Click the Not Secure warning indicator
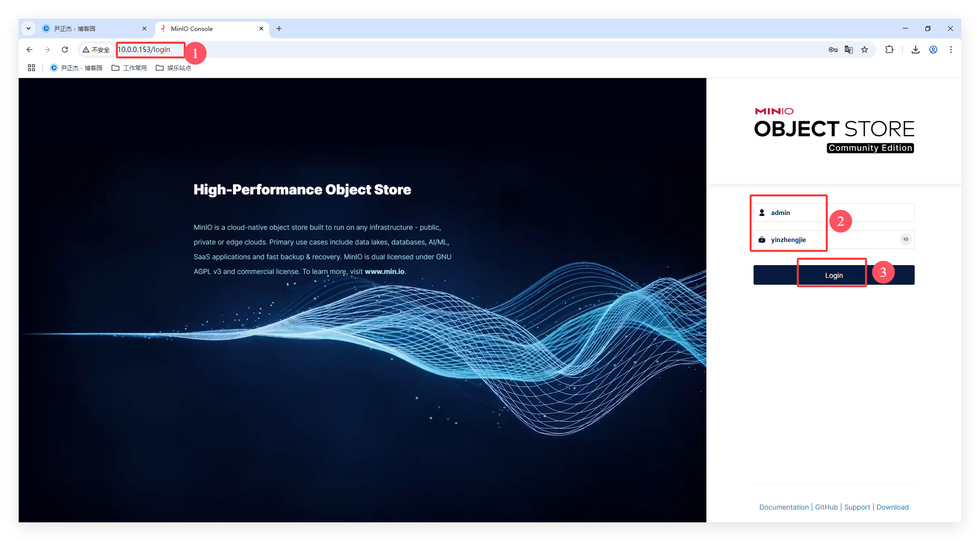980x541 pixels. coord(96,50)
